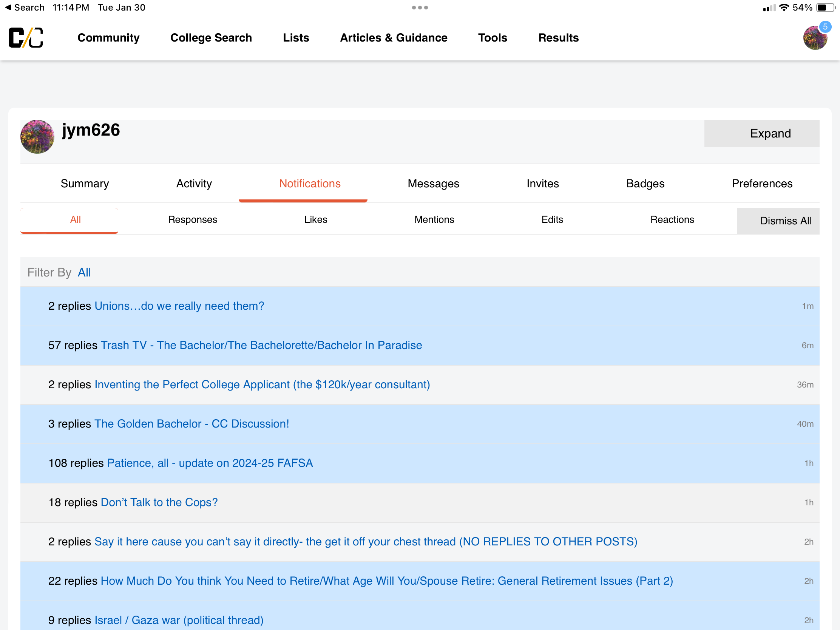
Task: Click the jym626 profile picture
Action: tap(37, 137)
